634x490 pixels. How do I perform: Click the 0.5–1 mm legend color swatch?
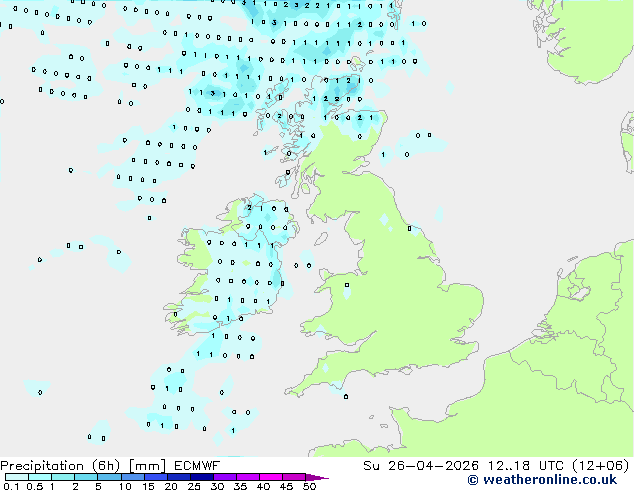coord(40,477)
